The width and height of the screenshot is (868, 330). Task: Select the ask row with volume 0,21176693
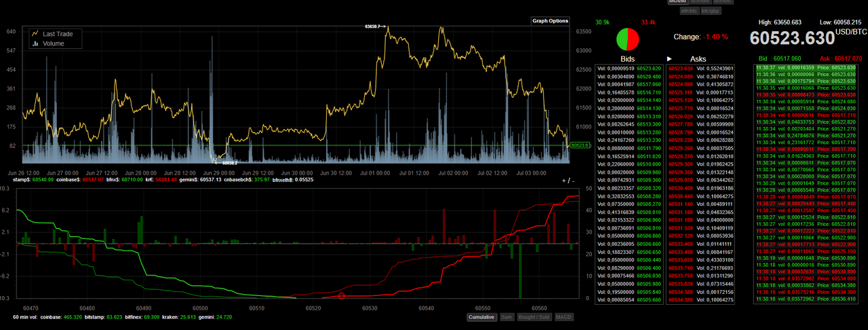click(701, 268)
